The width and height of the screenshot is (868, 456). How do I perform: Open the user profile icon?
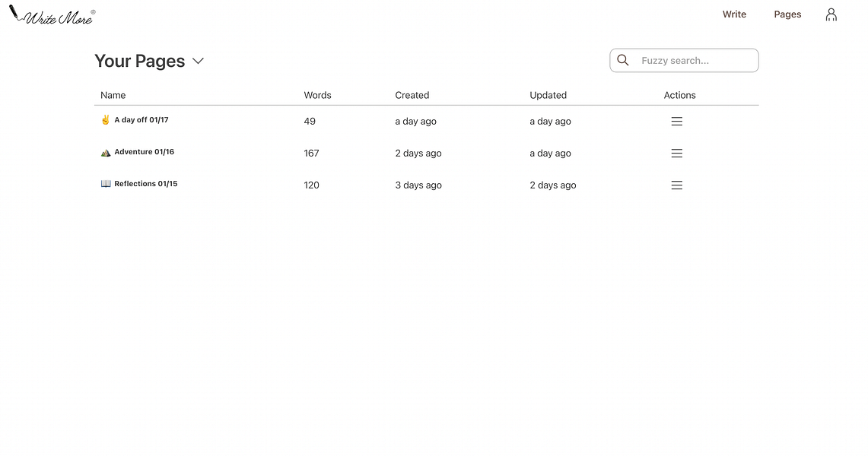pos(831,14)
